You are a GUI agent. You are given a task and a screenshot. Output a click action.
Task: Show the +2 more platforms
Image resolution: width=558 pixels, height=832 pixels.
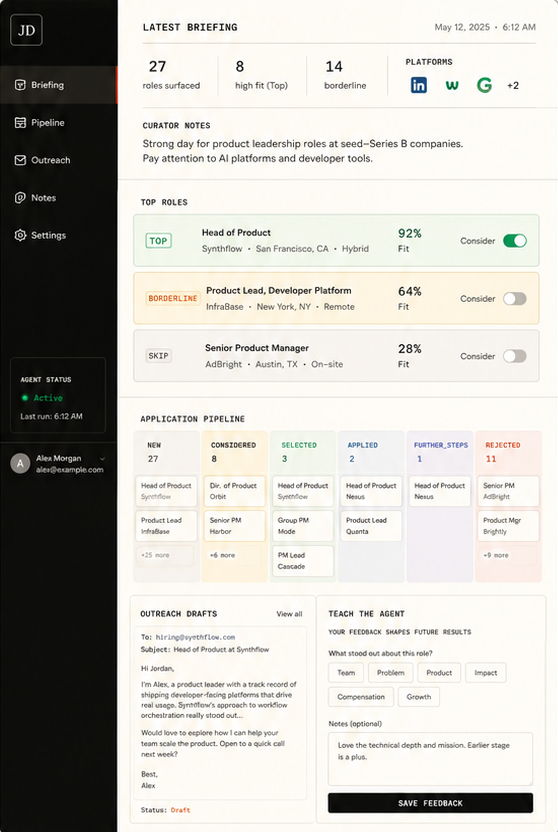pos(513,85)
